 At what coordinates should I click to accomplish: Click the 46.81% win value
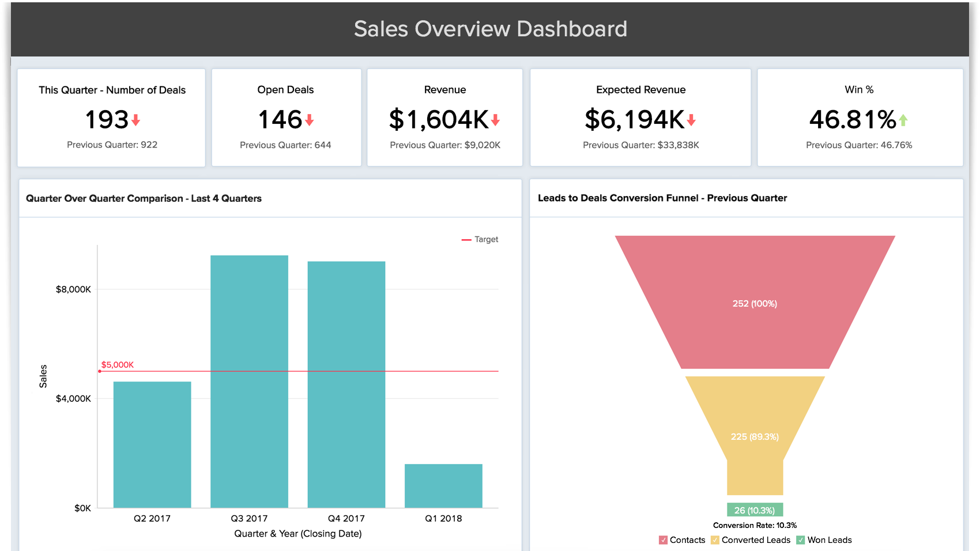point(853,120)
